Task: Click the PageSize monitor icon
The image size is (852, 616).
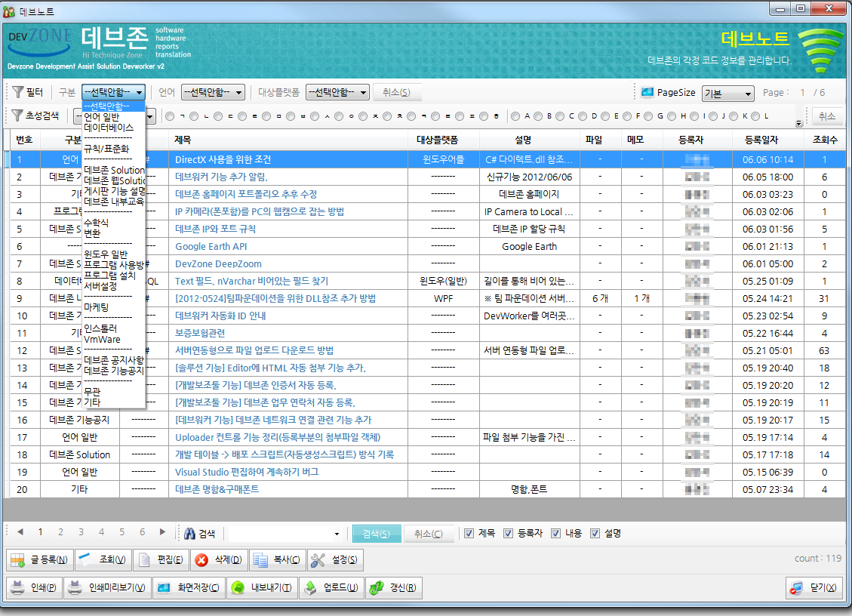Action: (x=647, y=92)
